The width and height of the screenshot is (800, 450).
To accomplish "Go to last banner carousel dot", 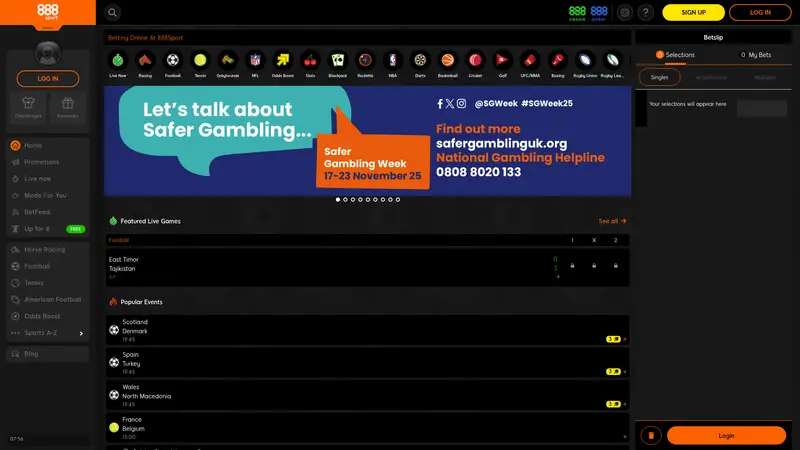I will click(x=398, y=200).
